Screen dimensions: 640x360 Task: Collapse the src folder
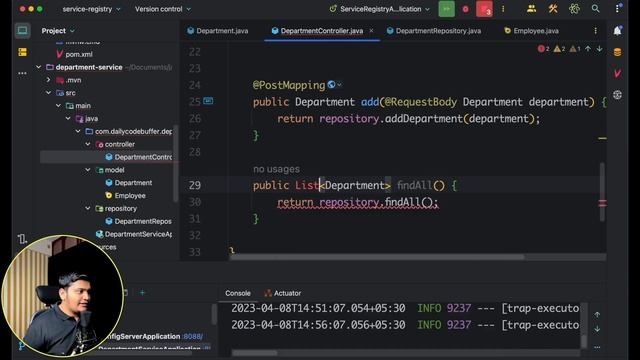49,93
